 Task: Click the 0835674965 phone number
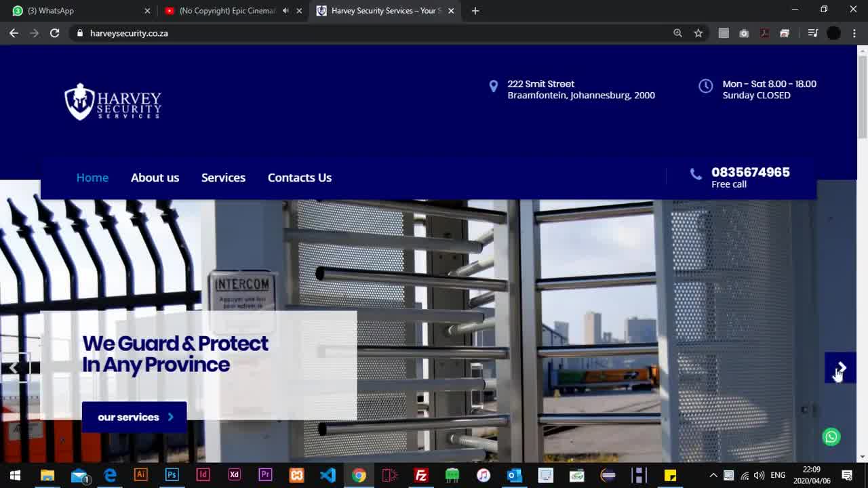tap(751, 172)
